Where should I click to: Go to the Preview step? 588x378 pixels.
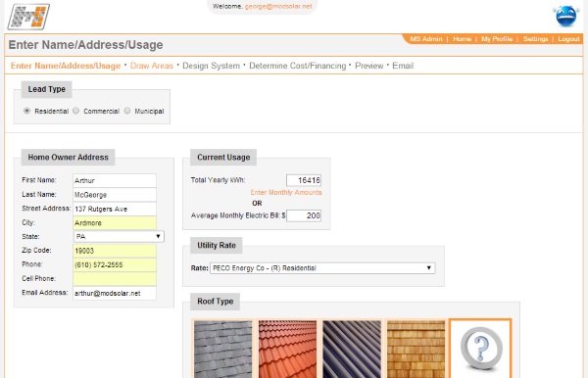click(x=369, y=66)
